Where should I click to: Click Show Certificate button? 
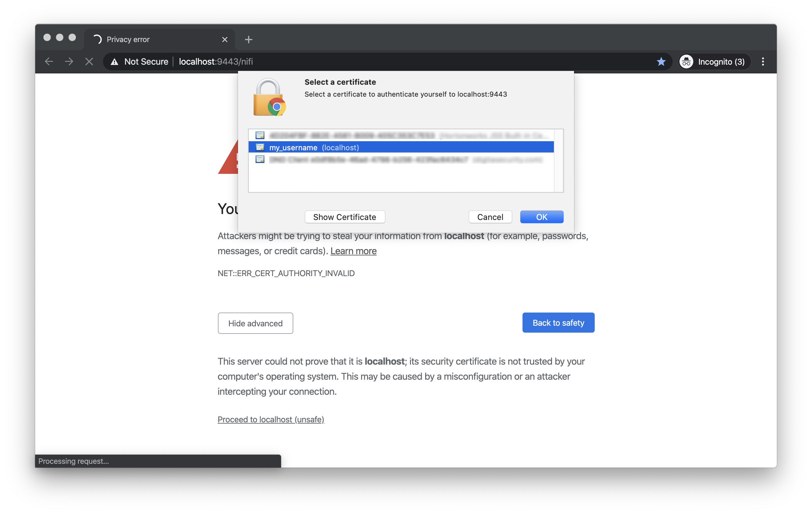(344, 217)
